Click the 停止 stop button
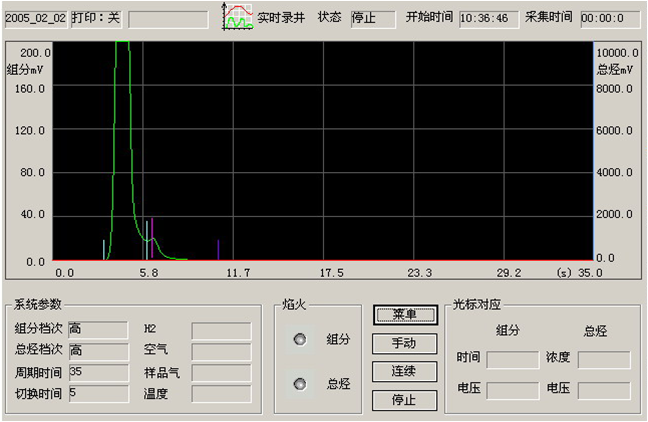648x422 pixels. point(405,400)
